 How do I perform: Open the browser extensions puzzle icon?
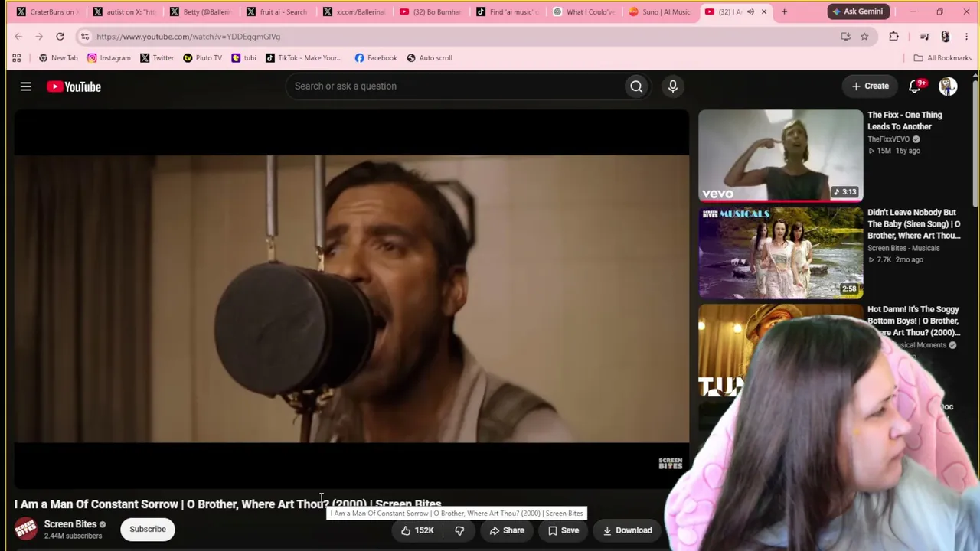coord(893,36)
